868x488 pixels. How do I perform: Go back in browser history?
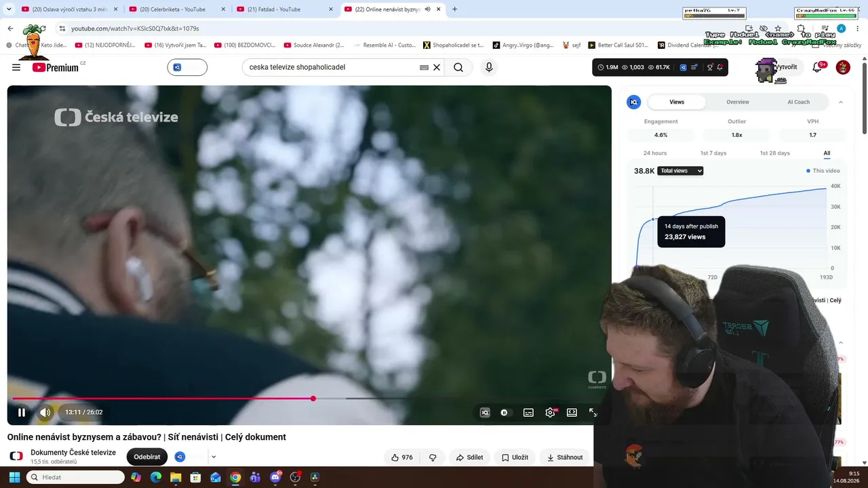10,28
